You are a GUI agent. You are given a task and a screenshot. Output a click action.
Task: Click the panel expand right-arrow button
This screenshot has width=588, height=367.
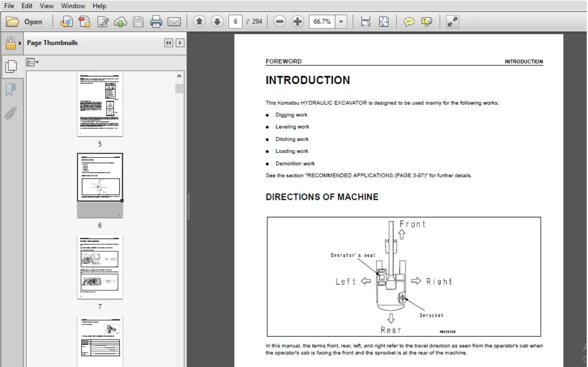tap(179, 43)
